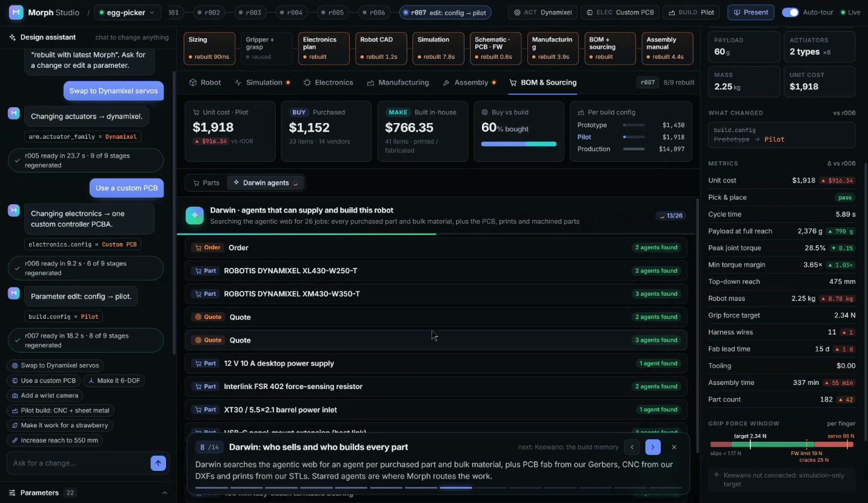Select the Production build config row

[630, 149]
